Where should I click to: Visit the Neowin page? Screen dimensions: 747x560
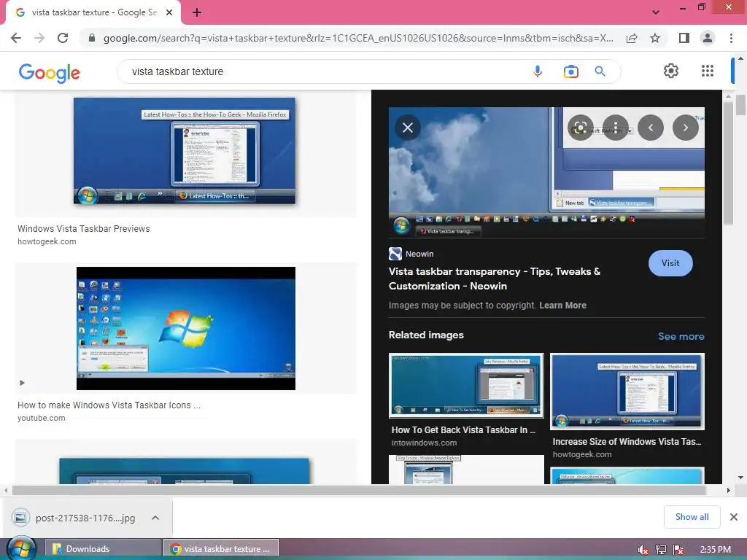coord(670,262)
